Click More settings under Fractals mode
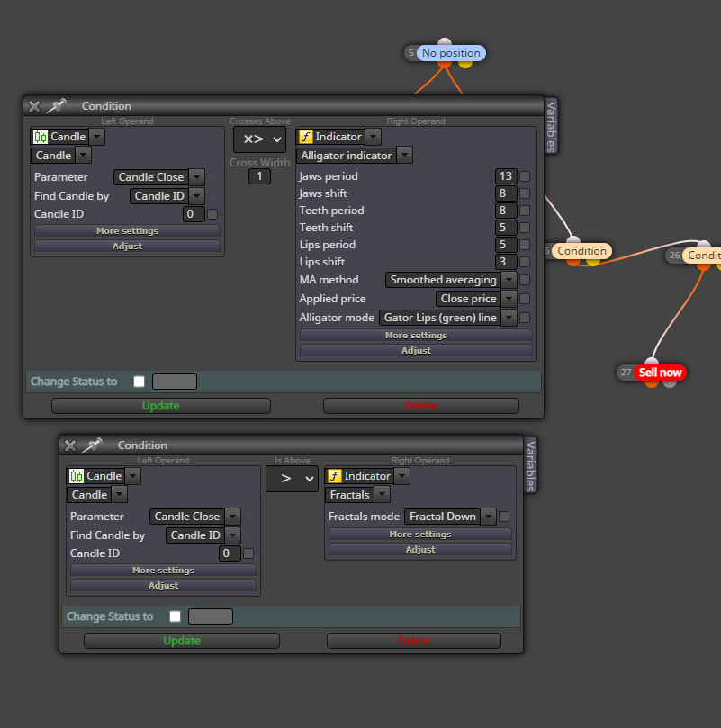Viewport: 721px width, 728px height. (420, 535)
